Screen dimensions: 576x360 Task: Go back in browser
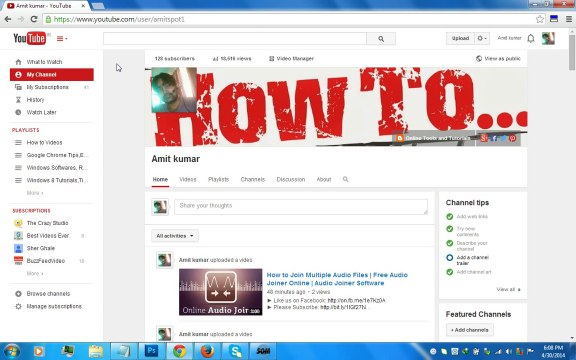coord(8,19)
